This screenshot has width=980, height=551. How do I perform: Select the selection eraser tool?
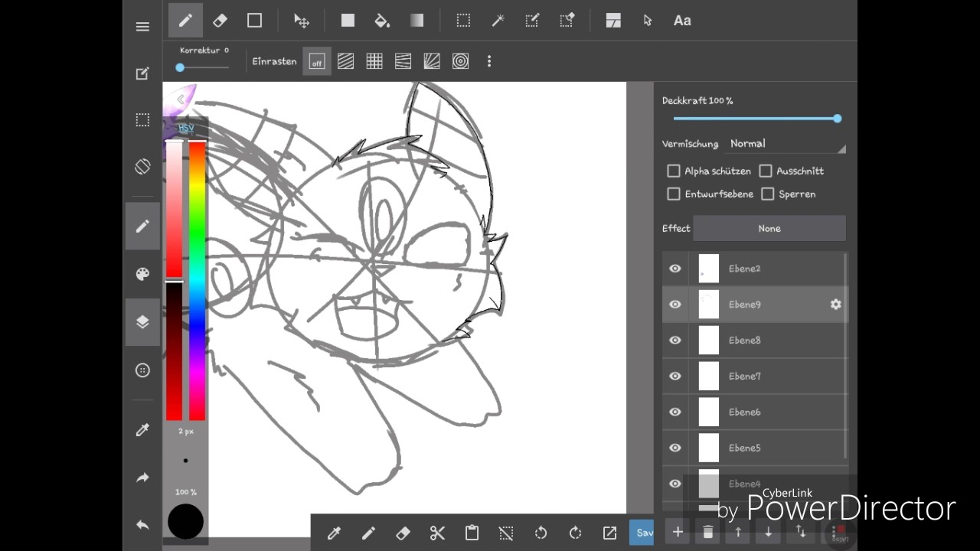567,21
